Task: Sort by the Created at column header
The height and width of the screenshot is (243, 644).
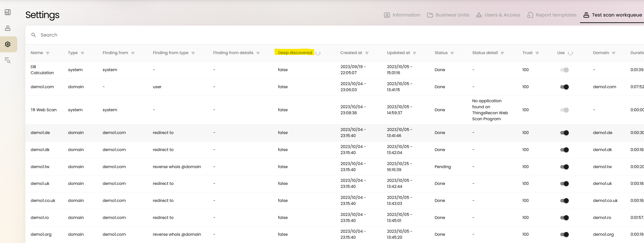Action: click(x=351, y=53)
